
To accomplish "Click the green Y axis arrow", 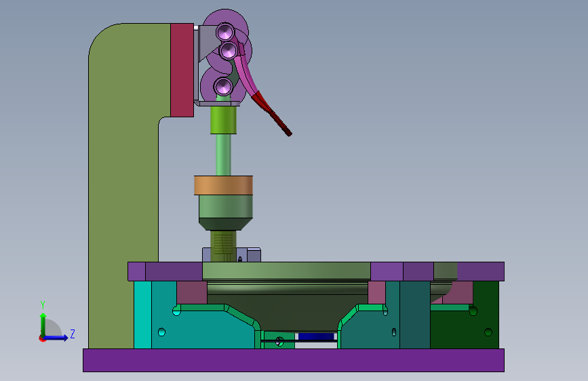I will point(43,325).
